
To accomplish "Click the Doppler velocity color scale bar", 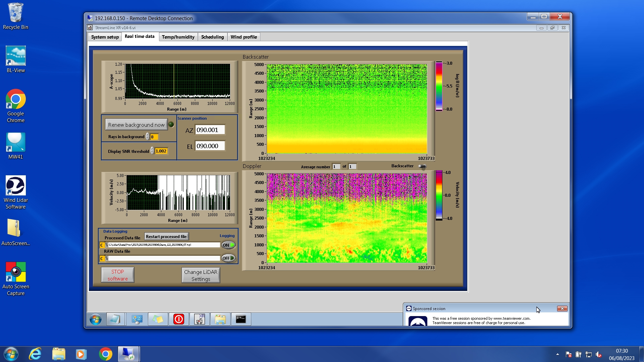I will pyautogui.click(x=439, y=195).
